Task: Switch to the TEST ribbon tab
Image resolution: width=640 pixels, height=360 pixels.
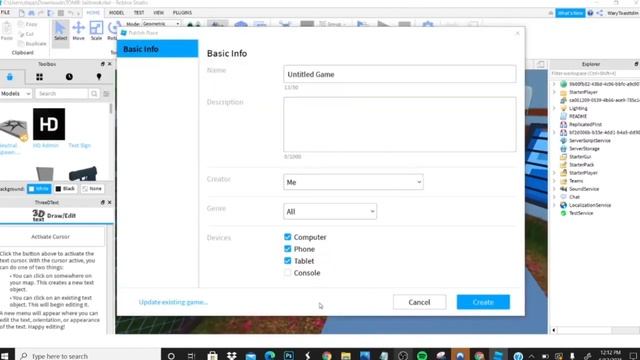Action: 139,13
